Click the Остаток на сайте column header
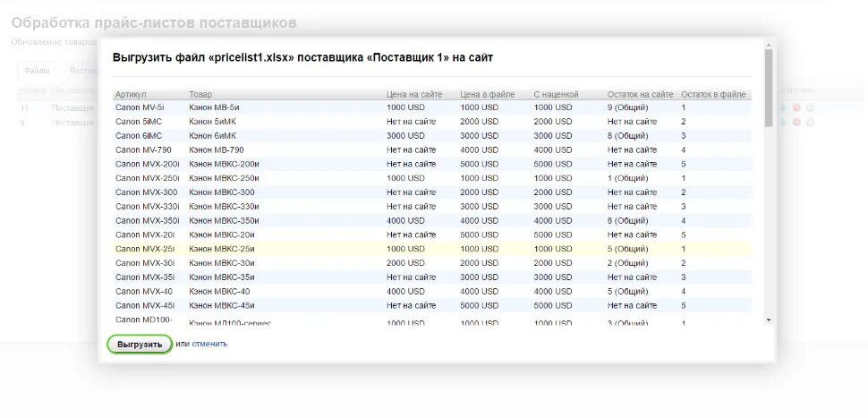Image resolution: width=868 pixels, height=418 pixels. point(641,95)
